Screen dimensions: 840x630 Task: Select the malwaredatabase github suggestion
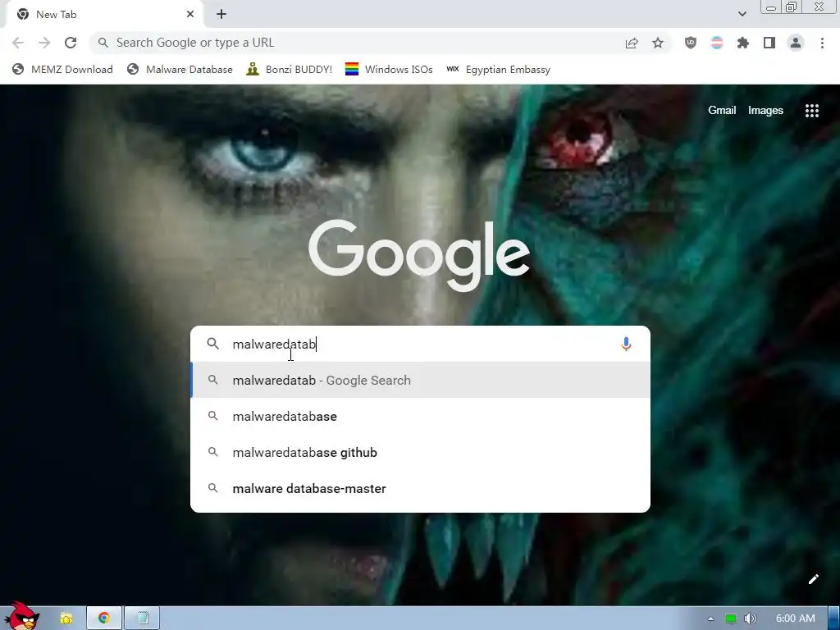click(421, 453)
